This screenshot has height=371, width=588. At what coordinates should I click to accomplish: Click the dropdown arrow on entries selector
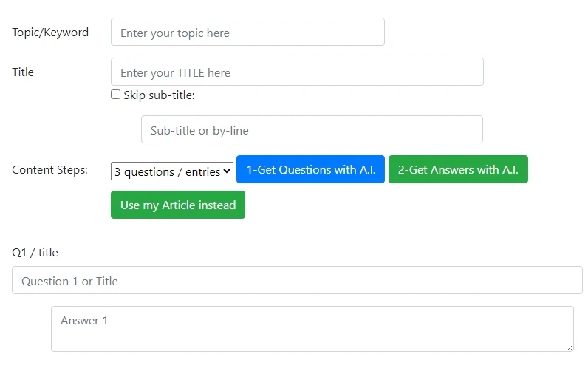click(227, 171)
